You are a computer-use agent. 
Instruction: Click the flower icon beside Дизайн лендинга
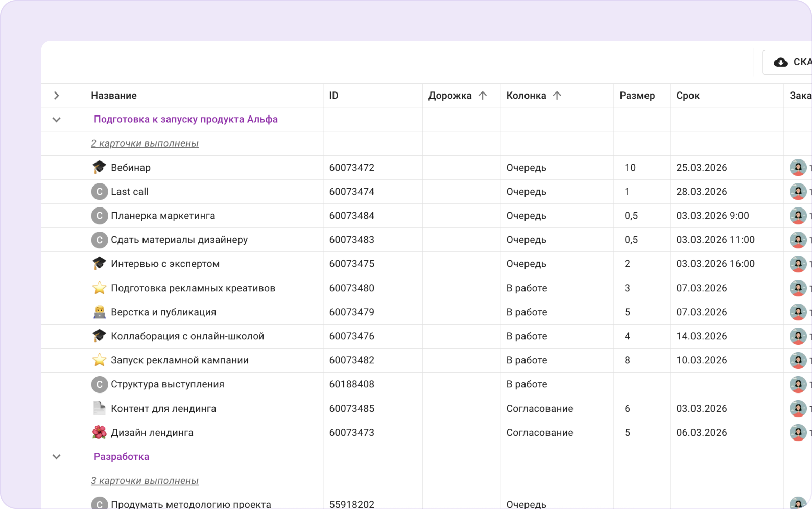pos(99,432)
